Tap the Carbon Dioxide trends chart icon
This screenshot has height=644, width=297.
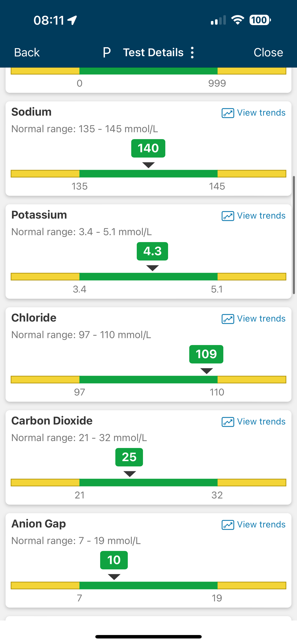228,422
